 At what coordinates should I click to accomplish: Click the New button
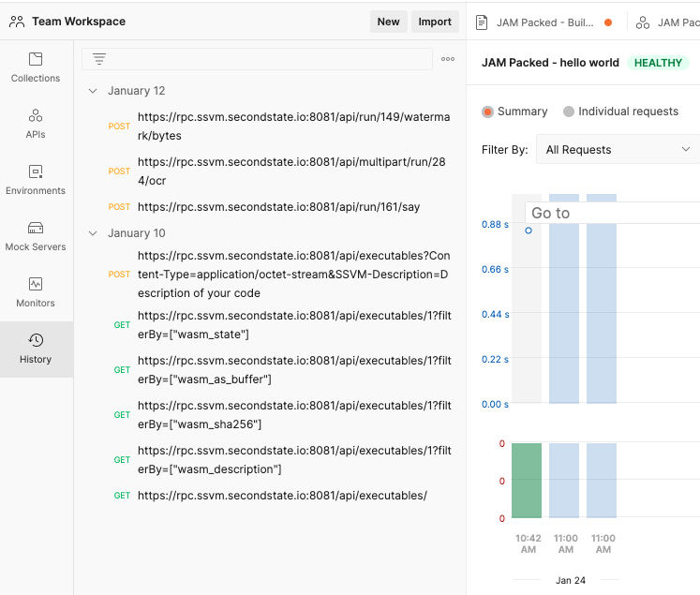click(388, 22)
